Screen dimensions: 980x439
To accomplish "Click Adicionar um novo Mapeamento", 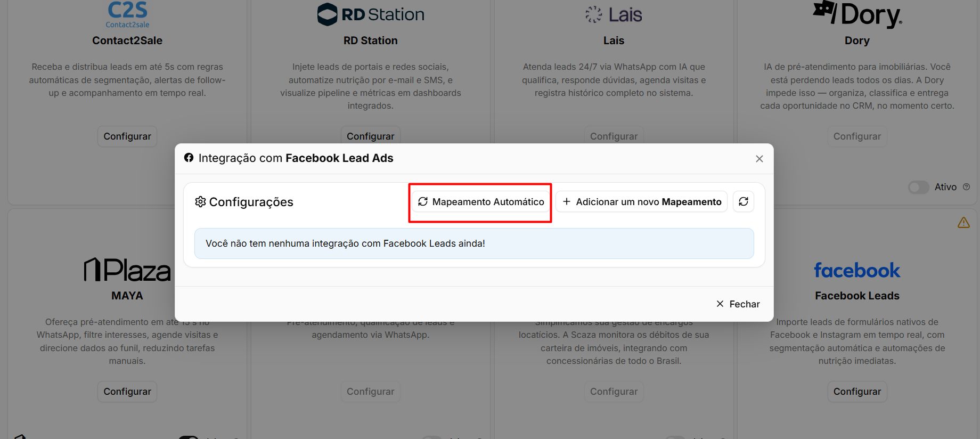I will (x=642, y=202).
